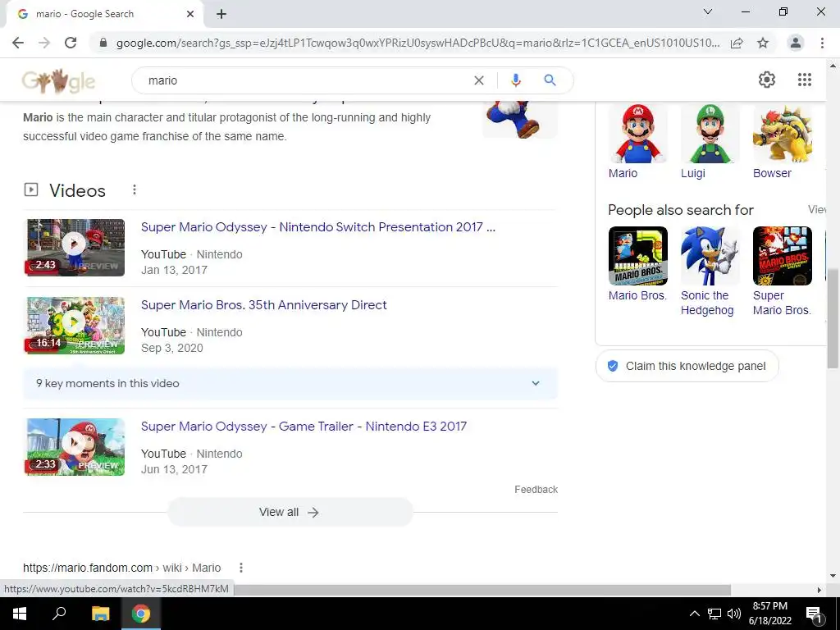Open the share this page icon
The image size is (840, 630).
(x=737, y=43)
